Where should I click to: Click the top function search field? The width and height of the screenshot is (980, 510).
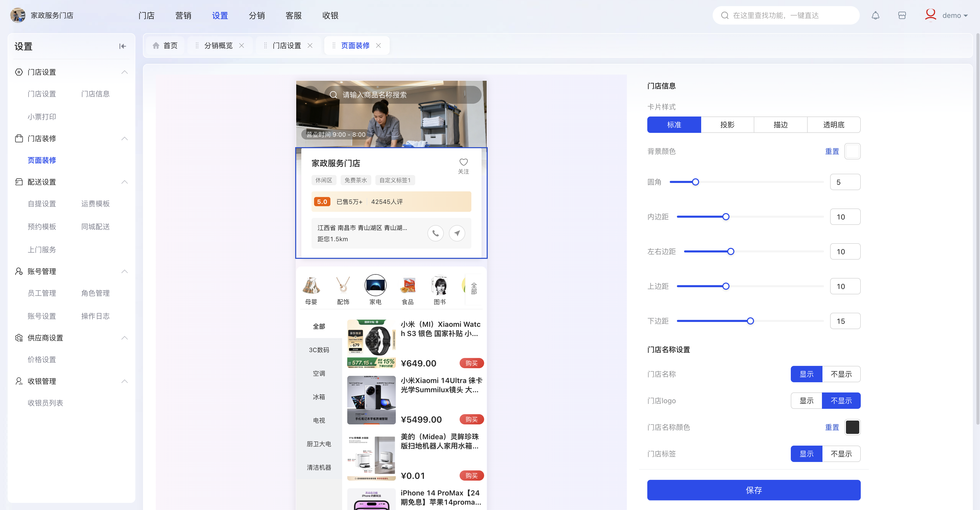(x=786, y=16)
